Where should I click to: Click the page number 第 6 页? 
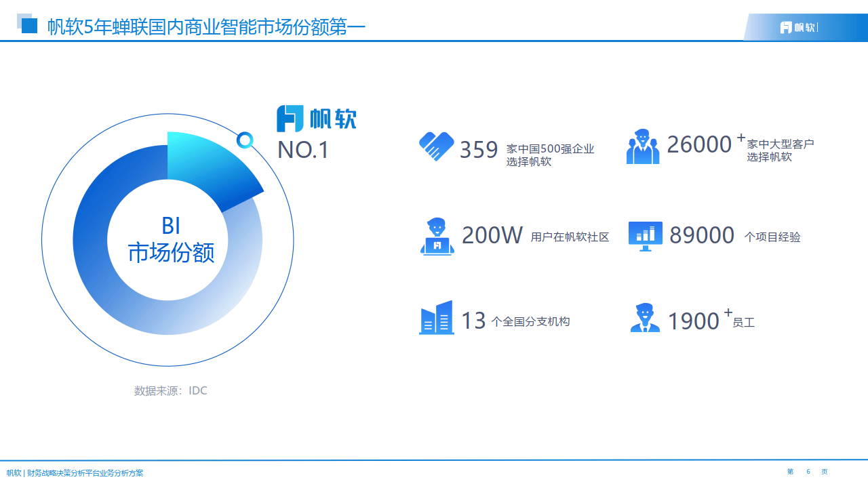[x=807, y=472]
